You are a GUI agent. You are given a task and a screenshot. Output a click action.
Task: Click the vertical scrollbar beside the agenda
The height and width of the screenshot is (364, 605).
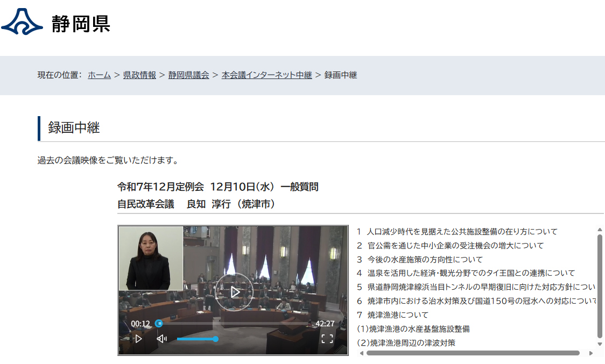coord(600,285)
